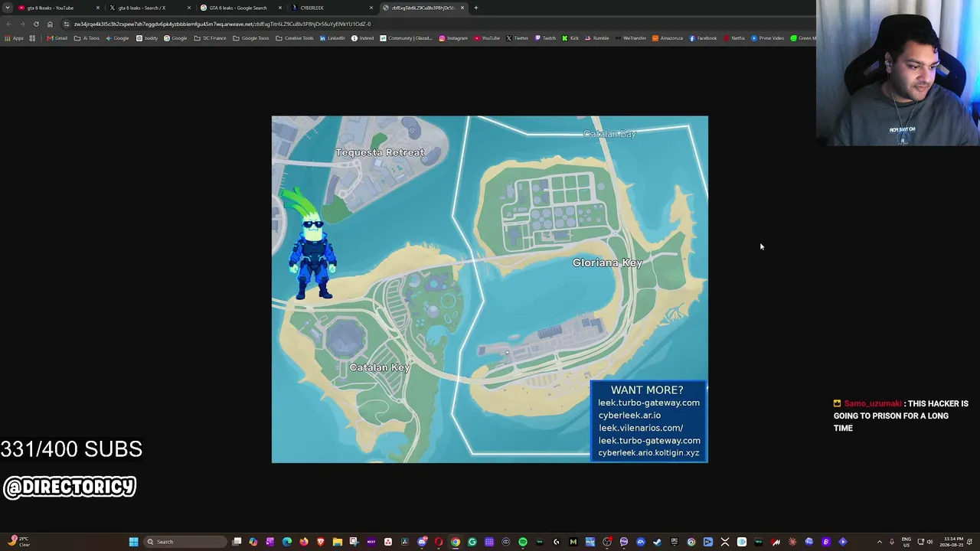
Task: Click the leek.vilenarios.com/ link
Action: click(641, 428)
